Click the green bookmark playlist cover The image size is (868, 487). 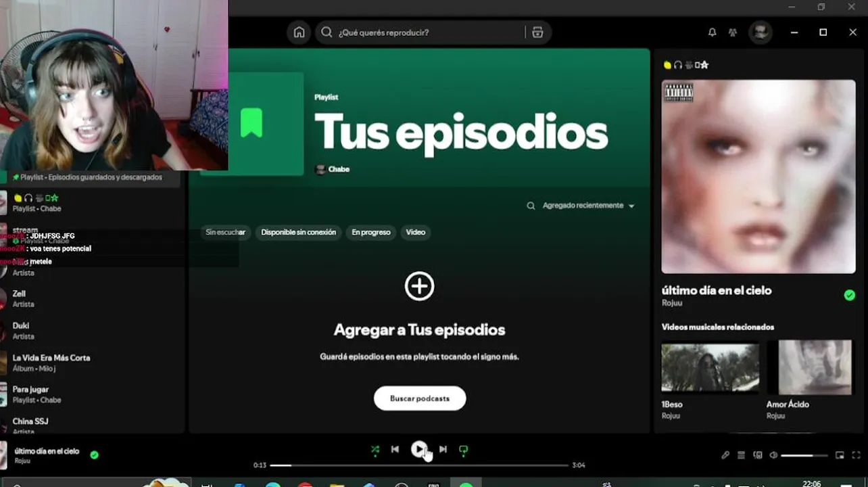pyautogui.click(x=252, y=124)
